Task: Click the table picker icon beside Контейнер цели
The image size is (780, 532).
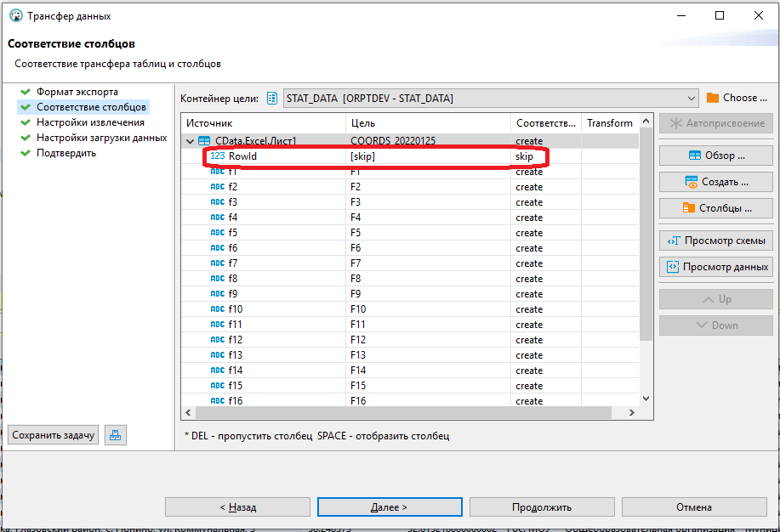Action: click(271, 98)
